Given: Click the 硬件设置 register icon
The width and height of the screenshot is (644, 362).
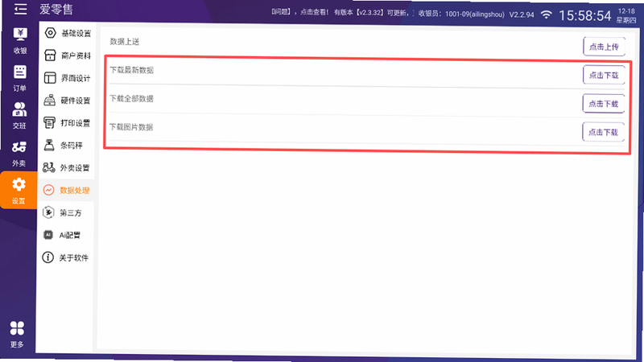Looking at the screenshot, I should [49, 100].
